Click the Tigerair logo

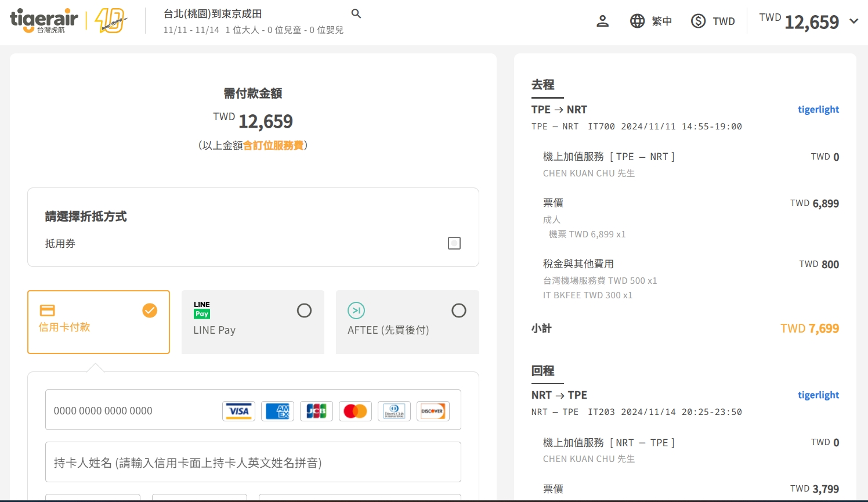44,20
